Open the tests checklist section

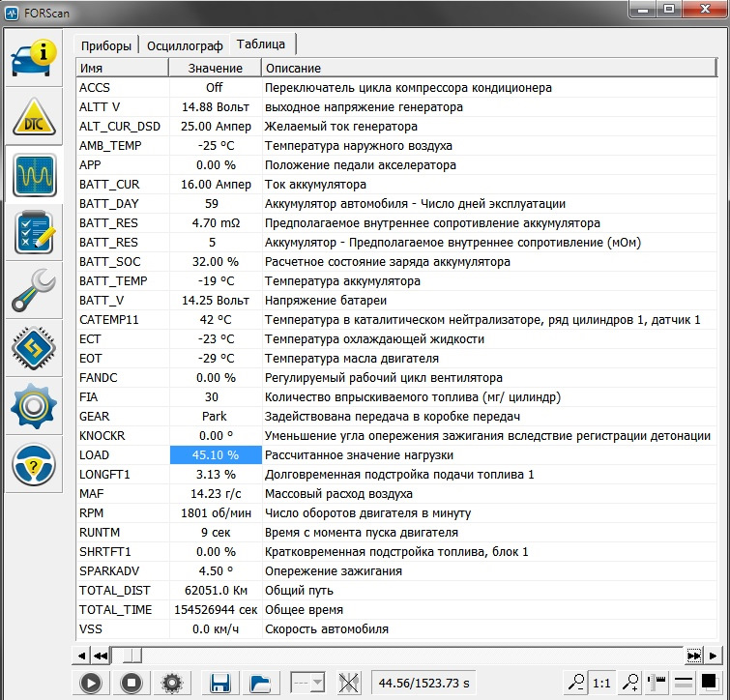(x=34, y=233)
